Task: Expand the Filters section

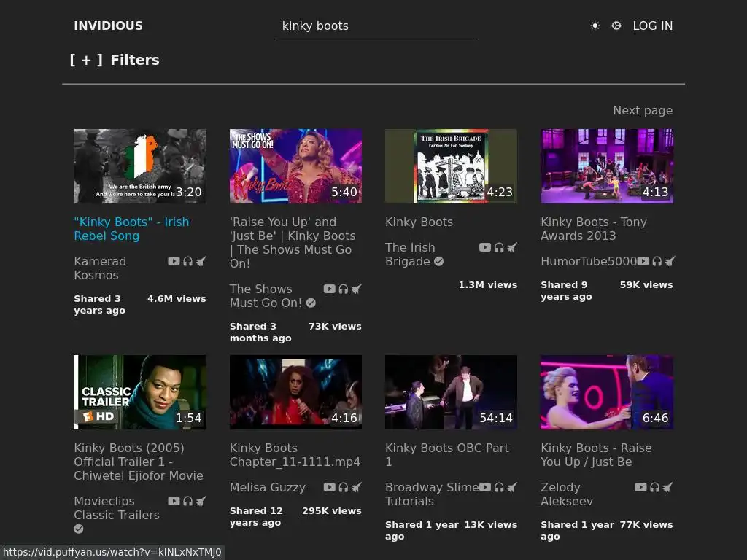Action: [x=115, y=60]
